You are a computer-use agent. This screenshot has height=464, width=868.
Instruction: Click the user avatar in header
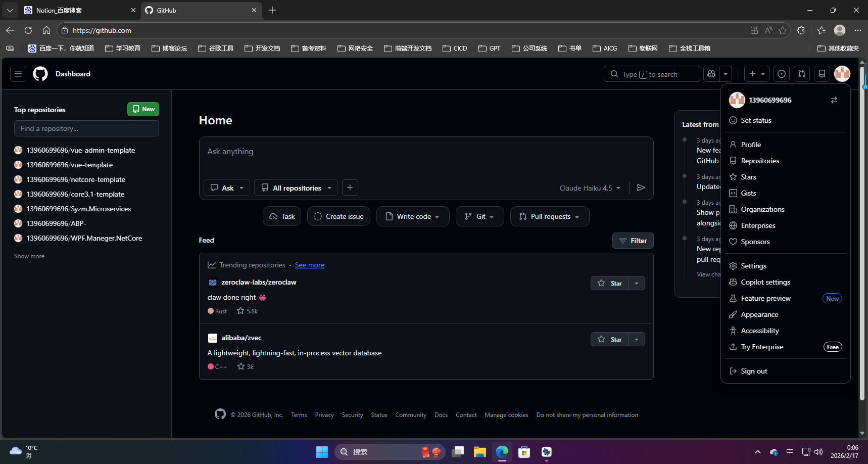point(842,74)
